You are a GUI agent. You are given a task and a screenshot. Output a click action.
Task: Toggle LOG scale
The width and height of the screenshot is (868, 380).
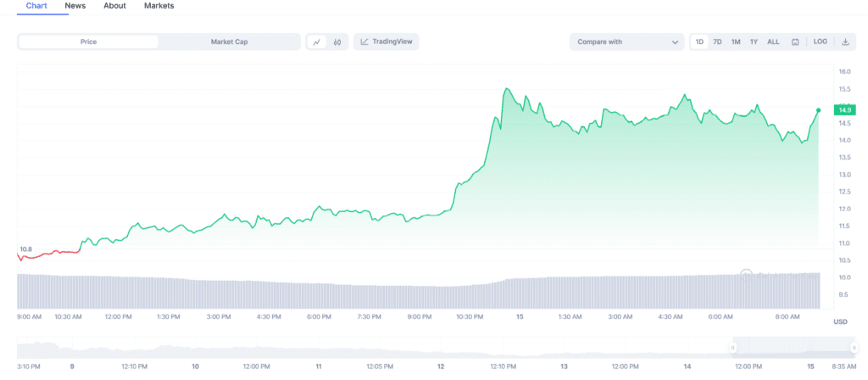point(821,42)
